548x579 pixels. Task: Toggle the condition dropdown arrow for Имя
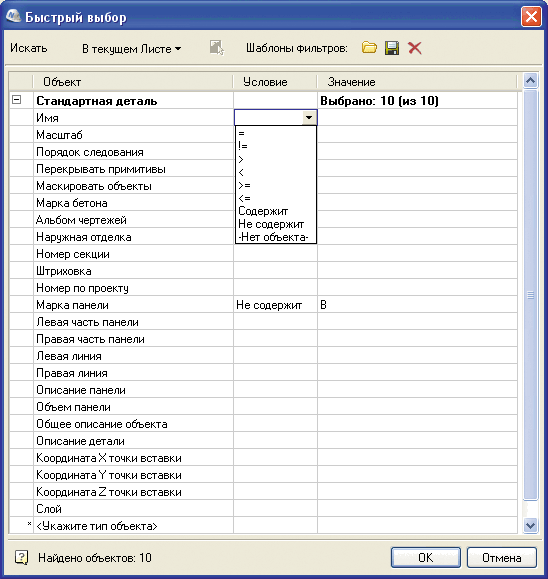click(x=309, y=118)
